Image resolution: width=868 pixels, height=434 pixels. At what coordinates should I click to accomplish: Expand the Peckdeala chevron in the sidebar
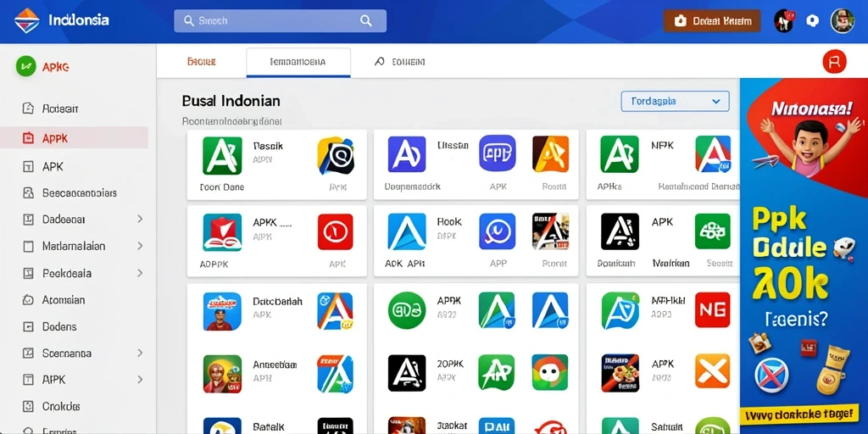tap(140, 273)
